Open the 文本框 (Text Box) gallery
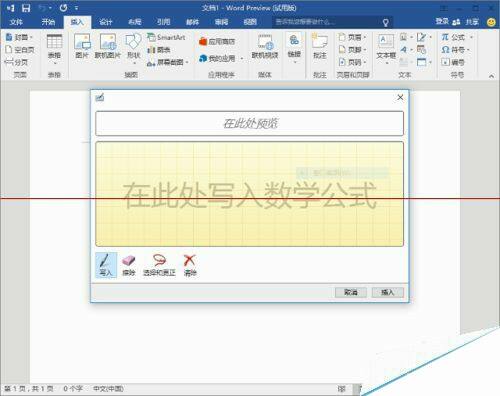Screen dimensions: 500x396 point(386,48)
